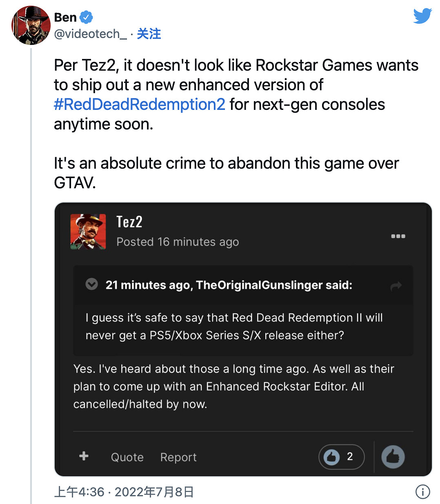Click the Posted 16 minutes ago timestamp
Image resolution: width=440 pixels, height=504 pixels.
[x=178, y=242]
